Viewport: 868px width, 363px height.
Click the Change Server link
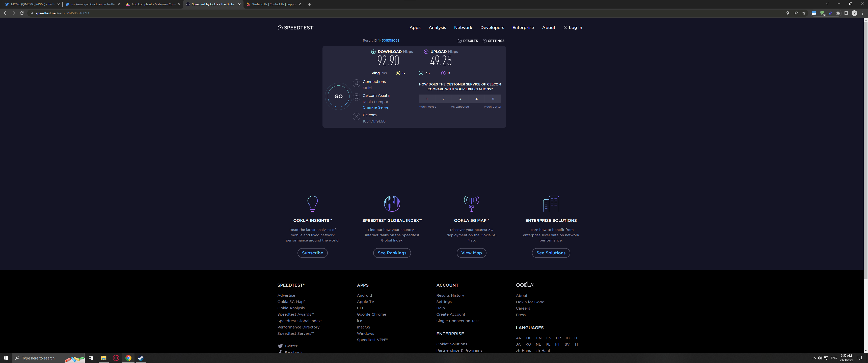(x=376, y=107)
